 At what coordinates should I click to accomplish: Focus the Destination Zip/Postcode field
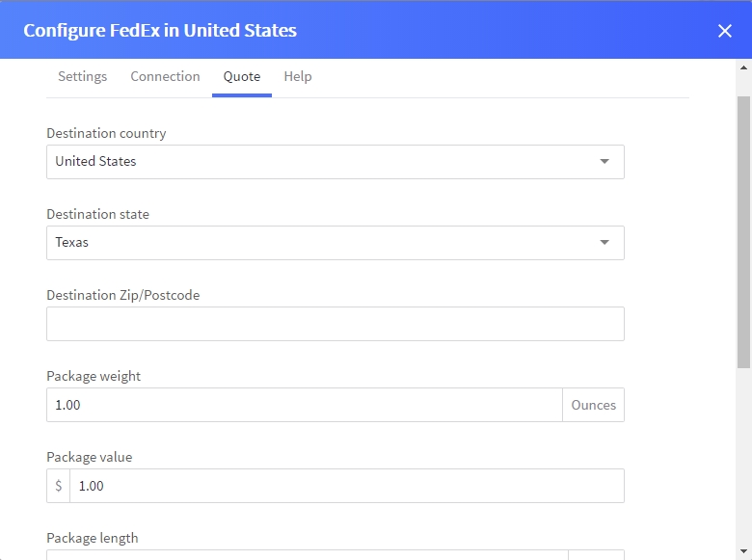coord(335,324)
